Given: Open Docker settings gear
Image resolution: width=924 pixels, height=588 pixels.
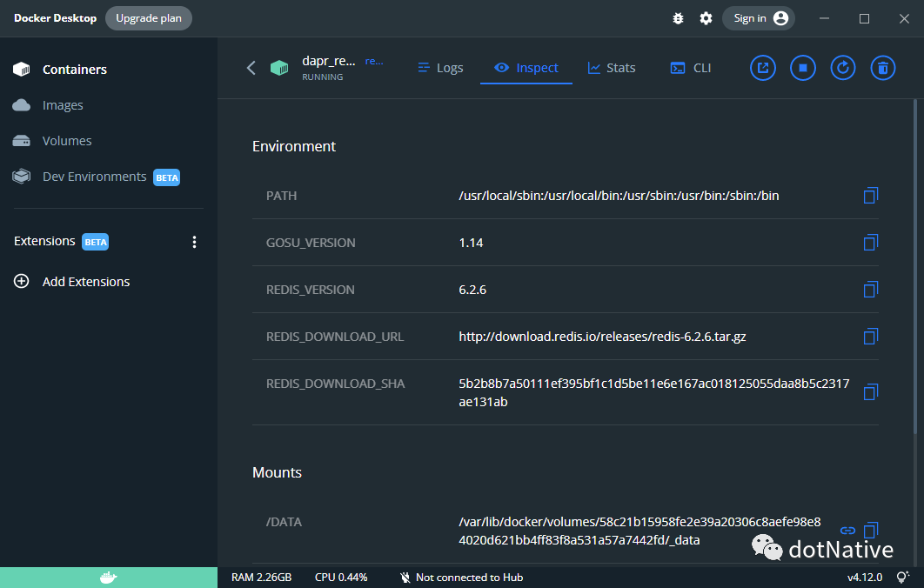Looking at the screenshot, I should pyautogui.click(x=706, y=18).
